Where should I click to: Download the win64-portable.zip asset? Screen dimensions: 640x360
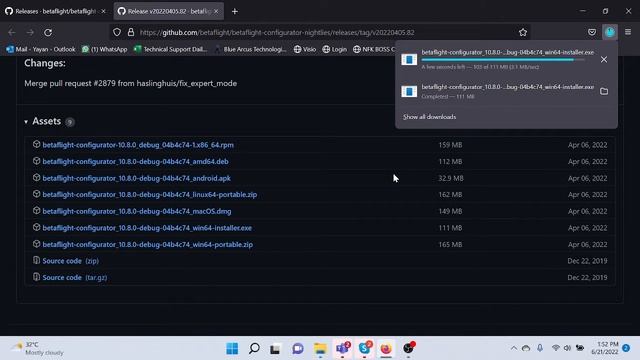[x=148, y=244]
